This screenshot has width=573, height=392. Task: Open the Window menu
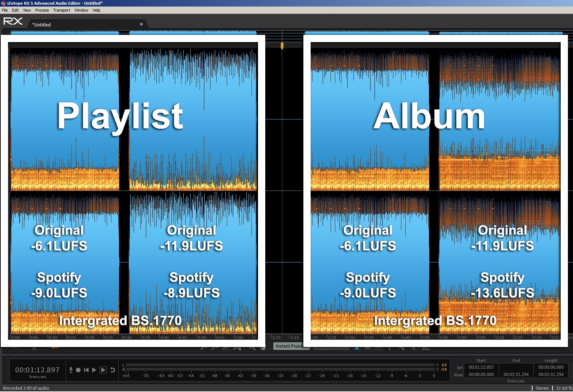81,10
